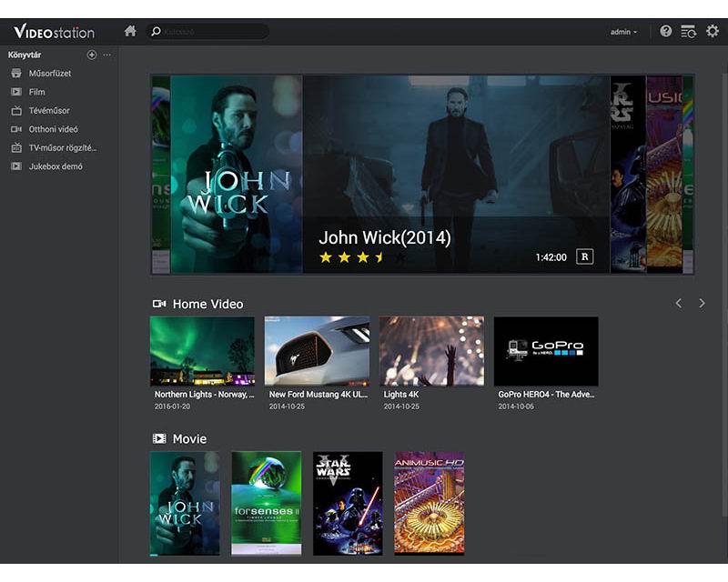Add a new library with plus icon
Screen dimensions: 728x582
coord(92,55)
